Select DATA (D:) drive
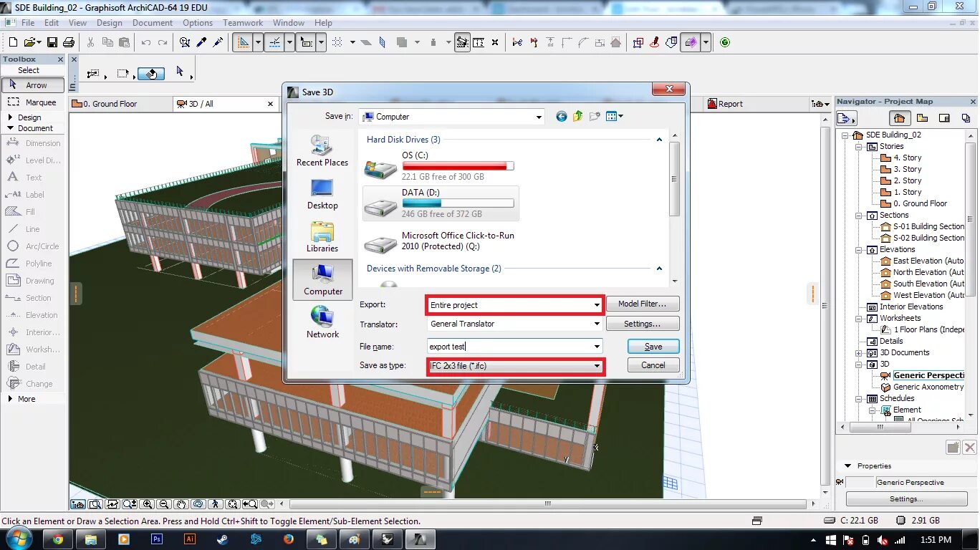 (x=441, y=203)
